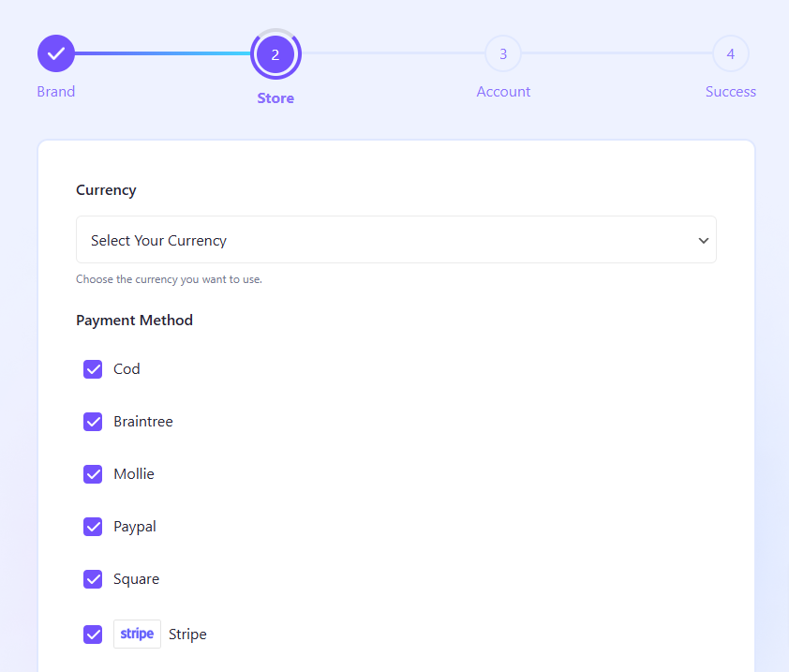Click the currency dropdown chevron arrow

click(704, 241)
